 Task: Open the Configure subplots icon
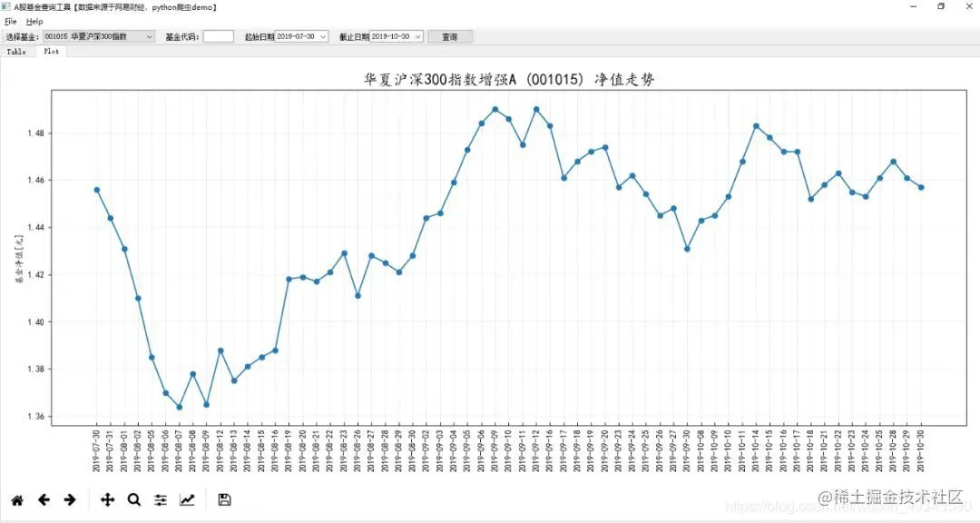[161, 499]
